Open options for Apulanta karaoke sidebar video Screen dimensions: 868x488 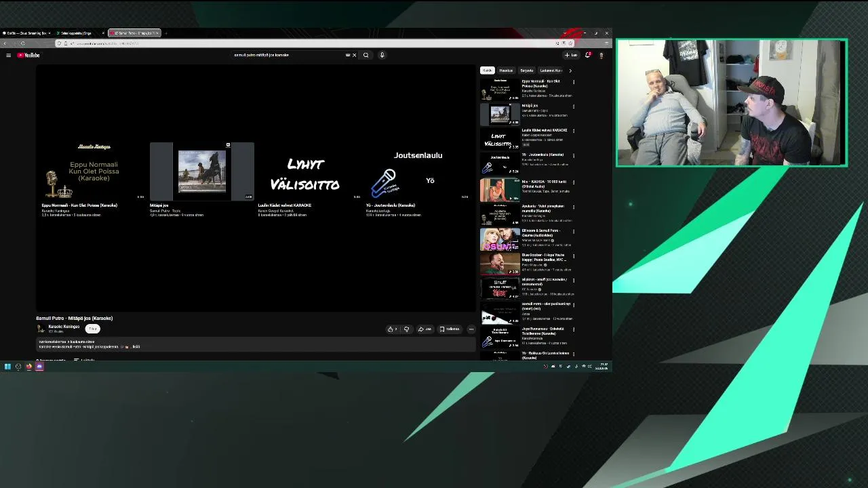(x=574, y=207)
